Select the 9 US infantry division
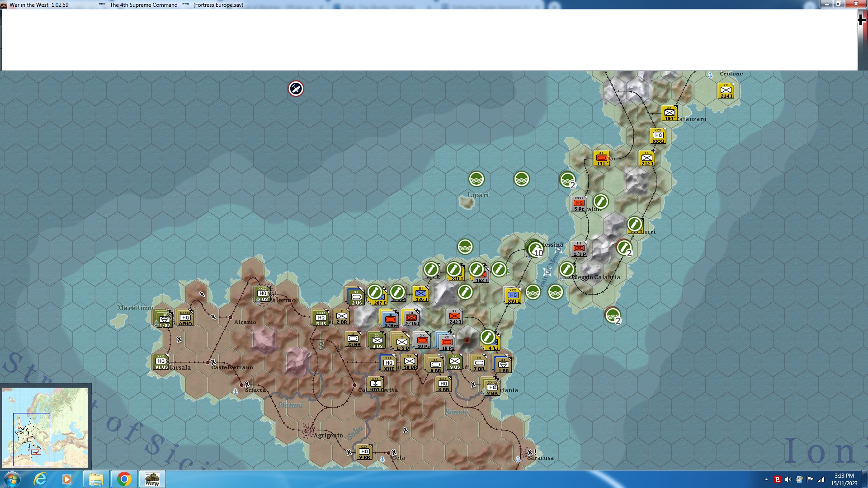 pyautogui.click(x=455, y=362)
